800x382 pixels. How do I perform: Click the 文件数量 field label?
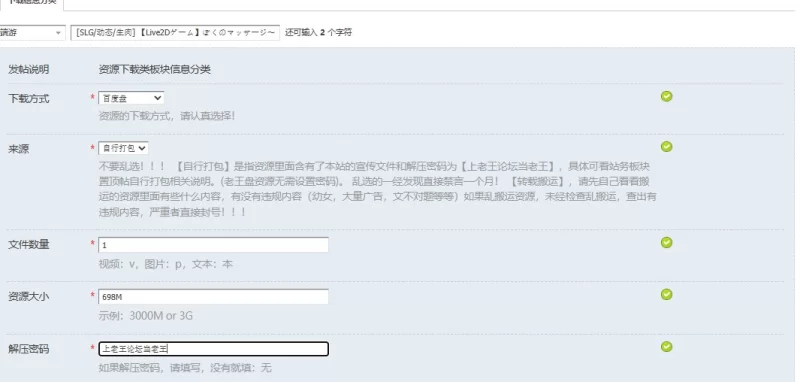pos(29,244)
